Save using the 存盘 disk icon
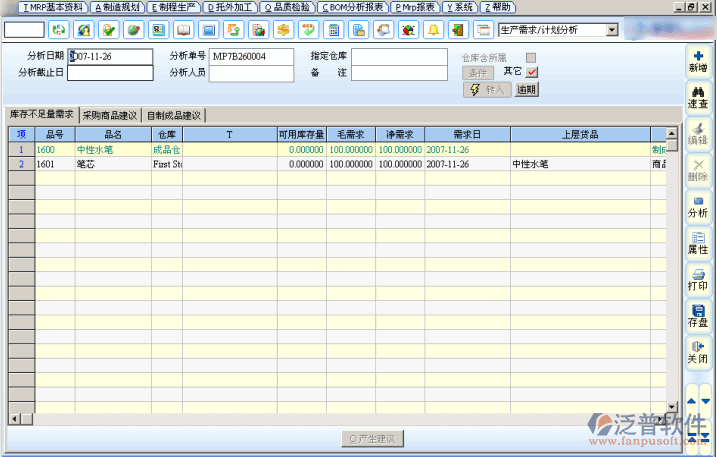 (x=697, y=315)
